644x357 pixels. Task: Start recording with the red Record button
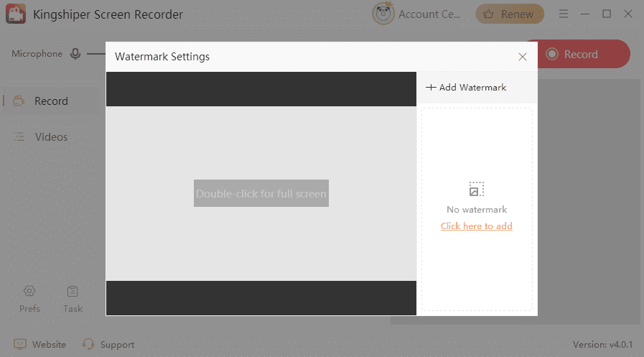583,54
